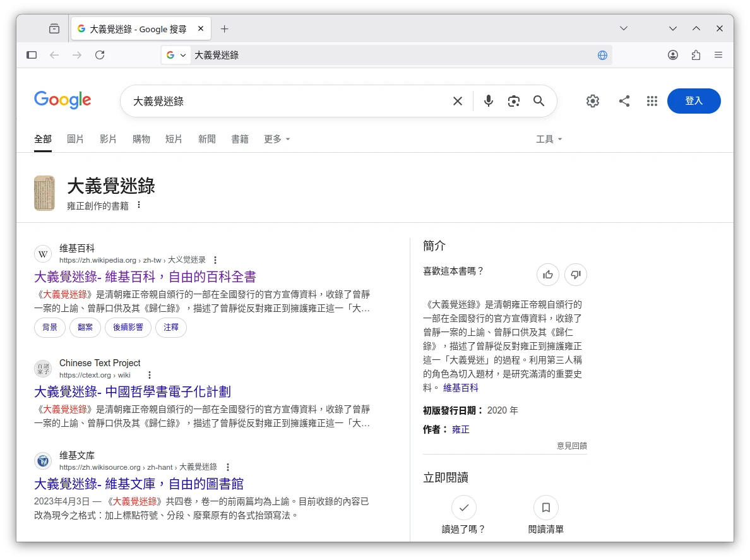The image size is (750, 560).
Task: Click the share icon
Action: pyautogui.click(x=624, y=101)
